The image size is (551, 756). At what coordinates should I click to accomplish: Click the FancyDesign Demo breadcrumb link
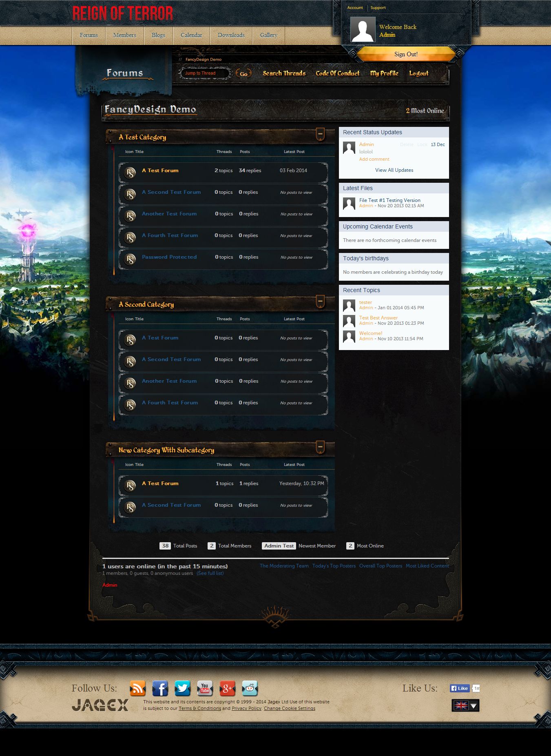pyautogui.click(x=204, y=60)
